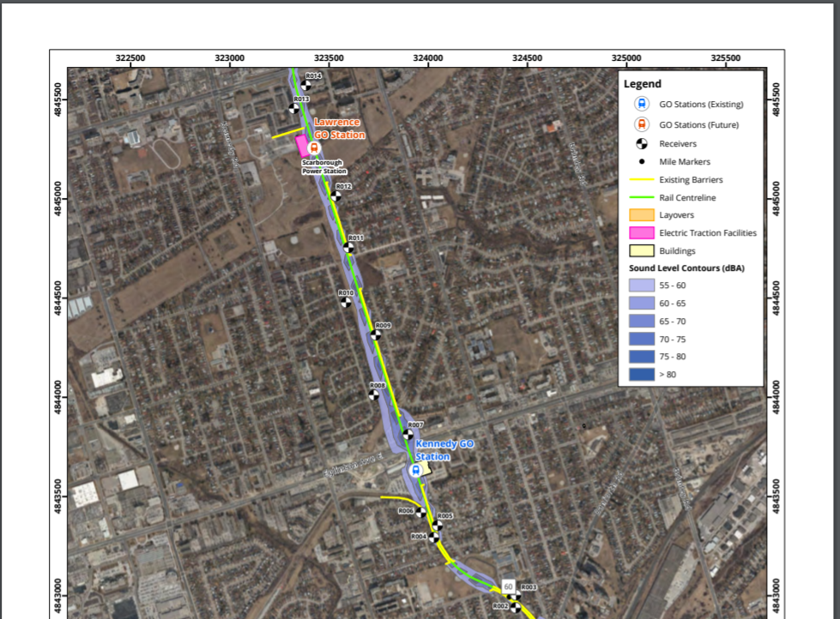
Task: Click the Kennedy GO Station train icon
Action: tap(416, 470)
